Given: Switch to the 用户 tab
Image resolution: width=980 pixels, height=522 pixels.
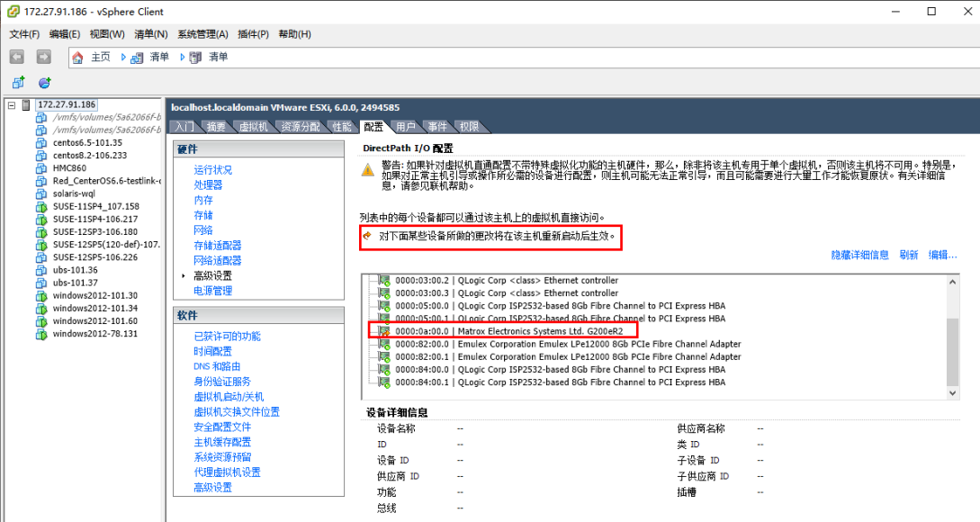Looking at the screenshot, I should coord(406,127).
